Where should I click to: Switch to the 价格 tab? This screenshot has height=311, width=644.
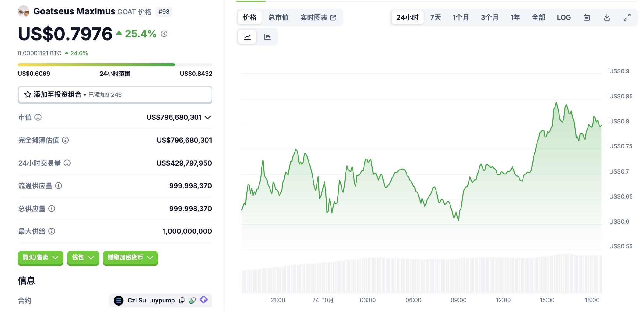(249, 17)
